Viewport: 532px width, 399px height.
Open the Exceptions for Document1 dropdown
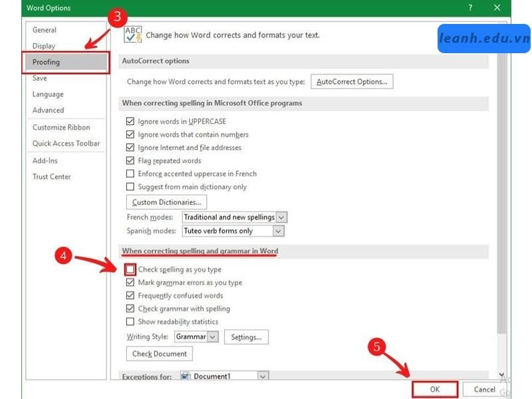click(x=225, y=376)
